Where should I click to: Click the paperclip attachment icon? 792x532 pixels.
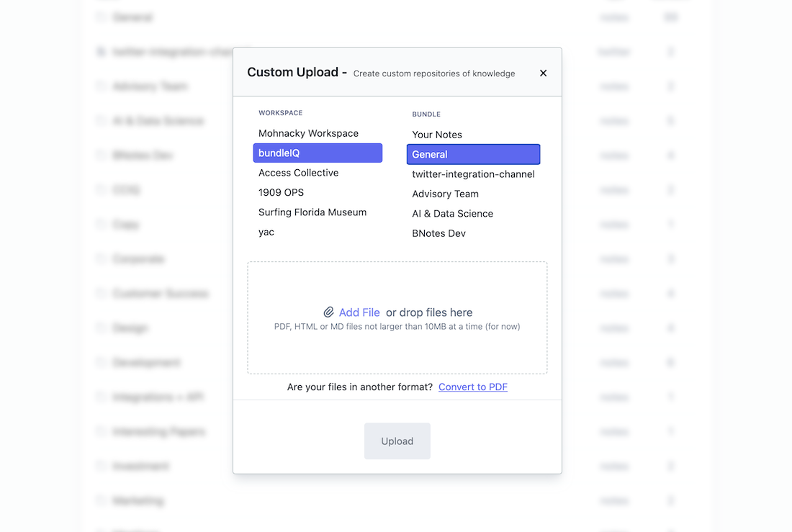point(328,312)
